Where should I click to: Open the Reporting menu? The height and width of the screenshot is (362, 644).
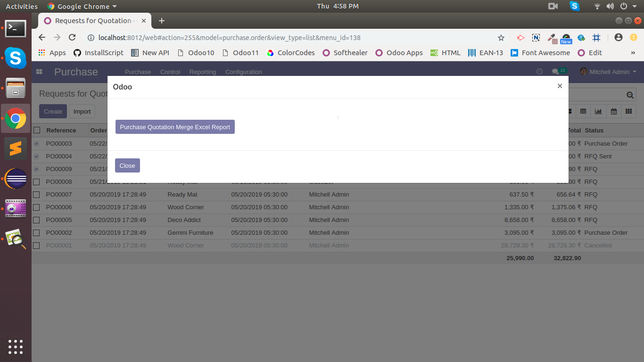[203, 72]
